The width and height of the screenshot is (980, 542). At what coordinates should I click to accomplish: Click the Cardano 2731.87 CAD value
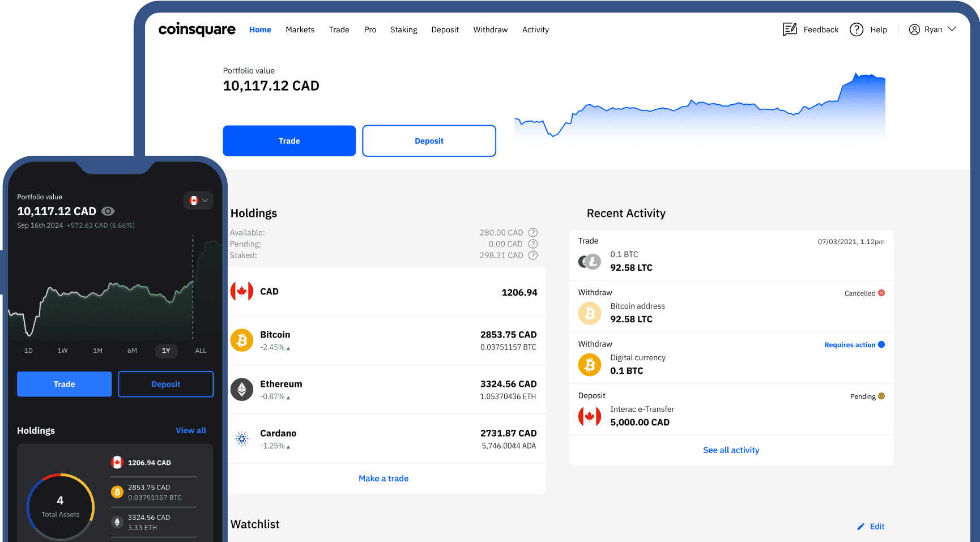508,433
